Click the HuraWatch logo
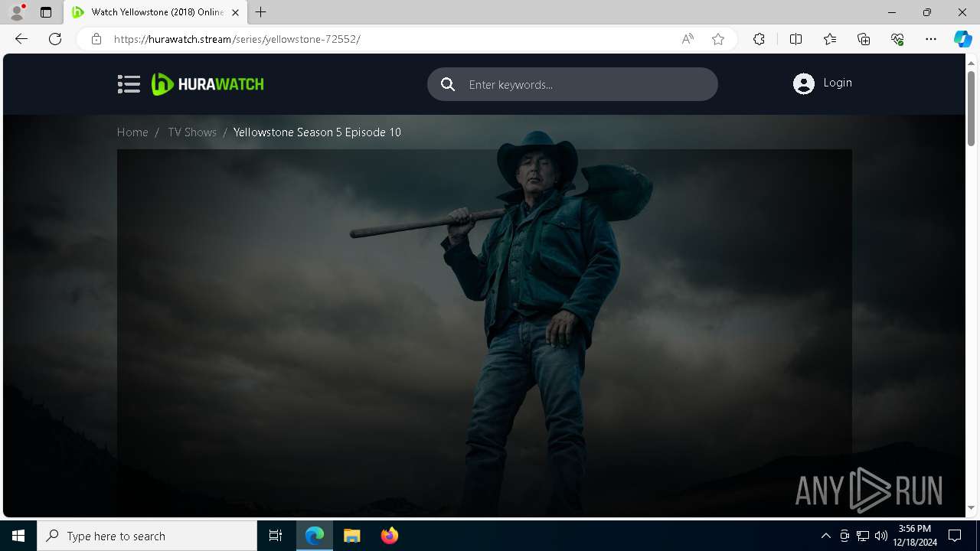 coord(207,84)
